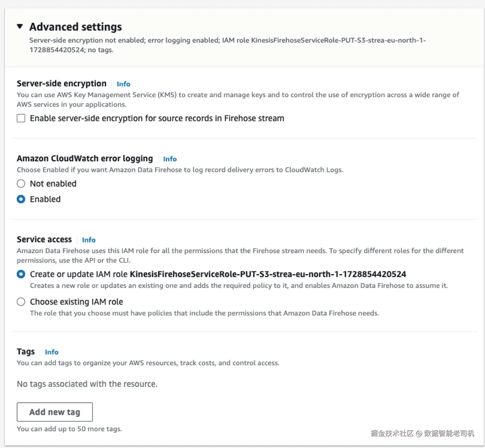Viewport: 485px width, 448px height.
Task: Enable server-side encryption checkbox
Action: click(21, 118)
